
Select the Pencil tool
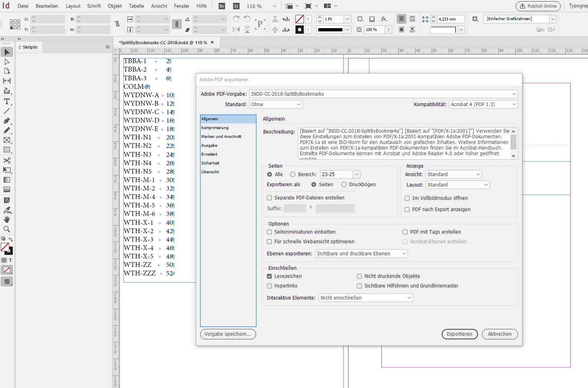pyautogui.click(x=7, y=130)
